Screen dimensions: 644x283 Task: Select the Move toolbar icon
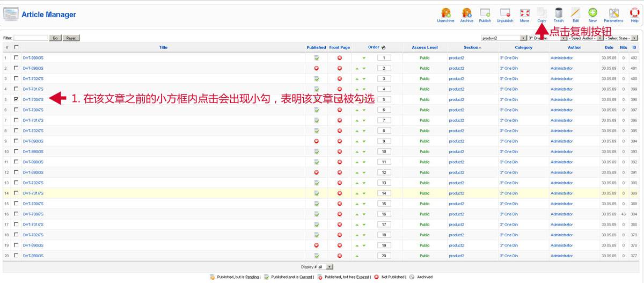(524, 13)
